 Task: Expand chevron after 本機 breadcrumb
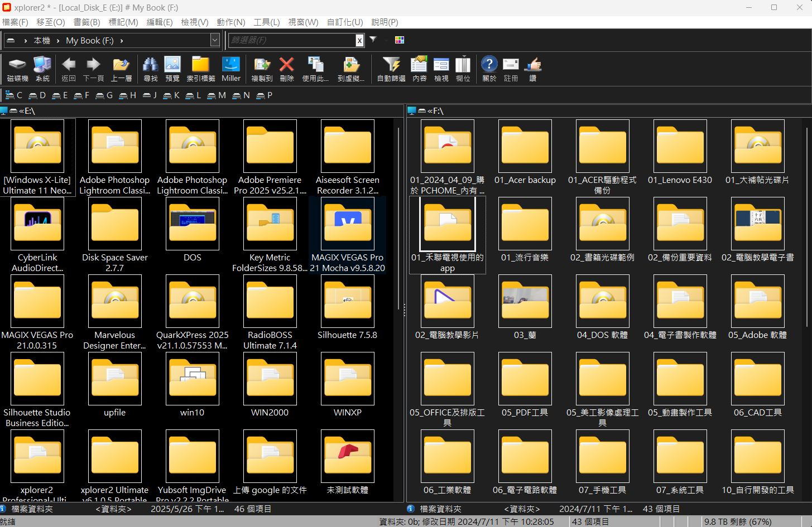point(58,41)
